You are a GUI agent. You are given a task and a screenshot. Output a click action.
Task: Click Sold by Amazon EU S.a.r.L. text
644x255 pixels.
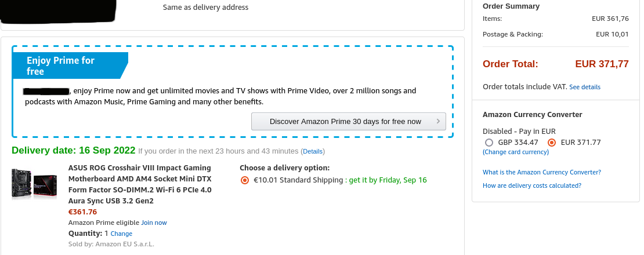point(111,244)
